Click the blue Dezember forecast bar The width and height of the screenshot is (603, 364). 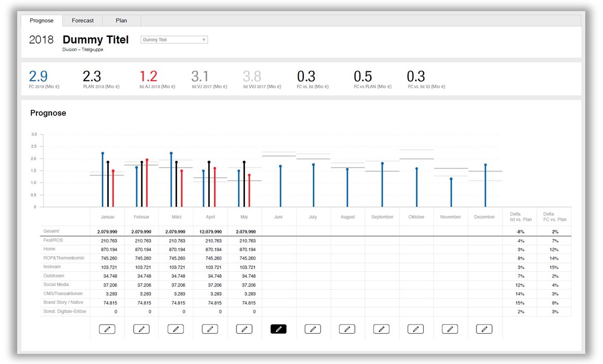(486, 186)
